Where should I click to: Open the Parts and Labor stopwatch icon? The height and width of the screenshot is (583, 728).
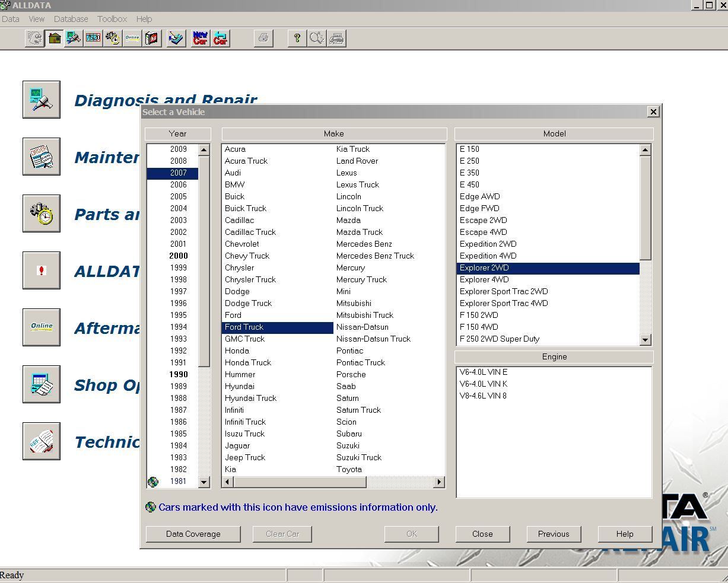click(x=42, y=214)
